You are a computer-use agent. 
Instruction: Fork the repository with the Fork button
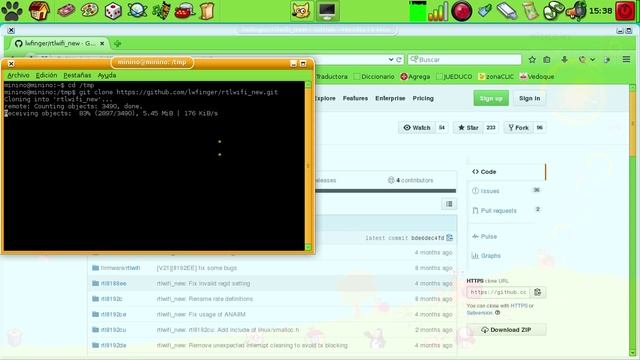click(x=518, y=128)
